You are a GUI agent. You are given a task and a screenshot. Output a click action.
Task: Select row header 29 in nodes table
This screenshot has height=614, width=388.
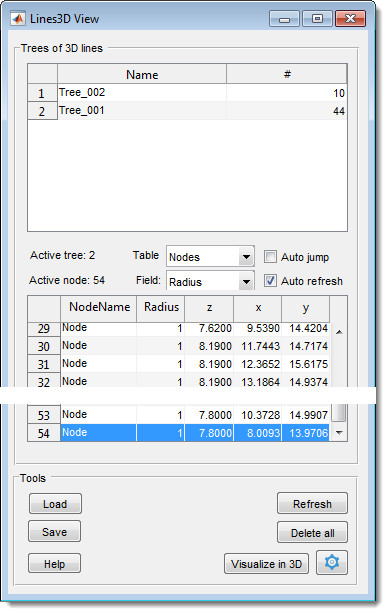44,329
